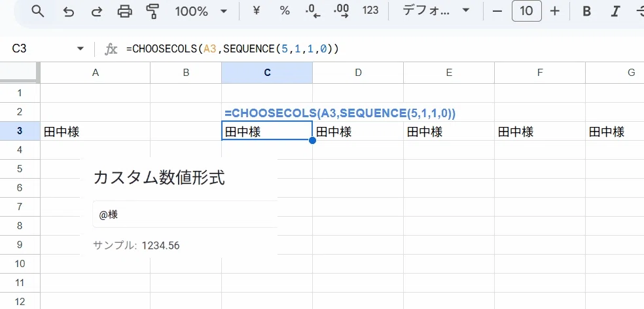This screenshot has width=644, height=309.
Task: Open the font family dropdown
Action: (436, 10)
